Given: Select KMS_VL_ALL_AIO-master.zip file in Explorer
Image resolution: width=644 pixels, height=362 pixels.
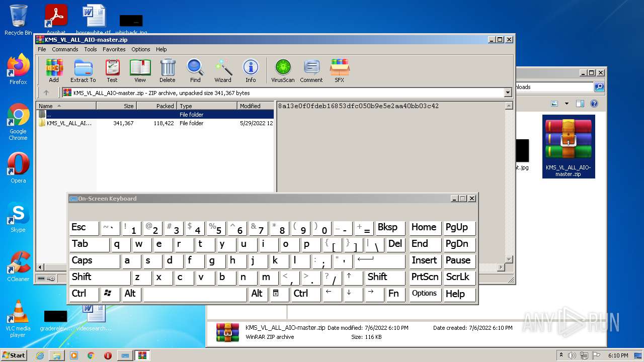Looking at the screenshot, I should click(x=569, y=146).
